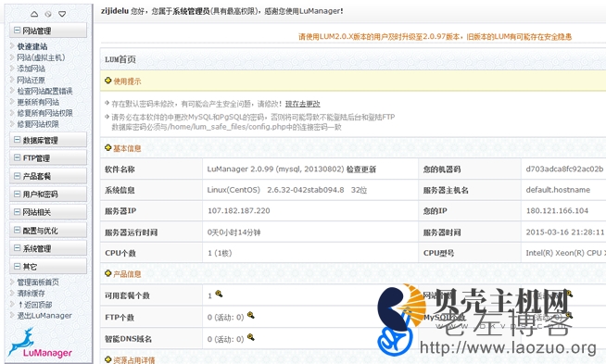Click the LuManager deer logo

(x=40, y=344)
